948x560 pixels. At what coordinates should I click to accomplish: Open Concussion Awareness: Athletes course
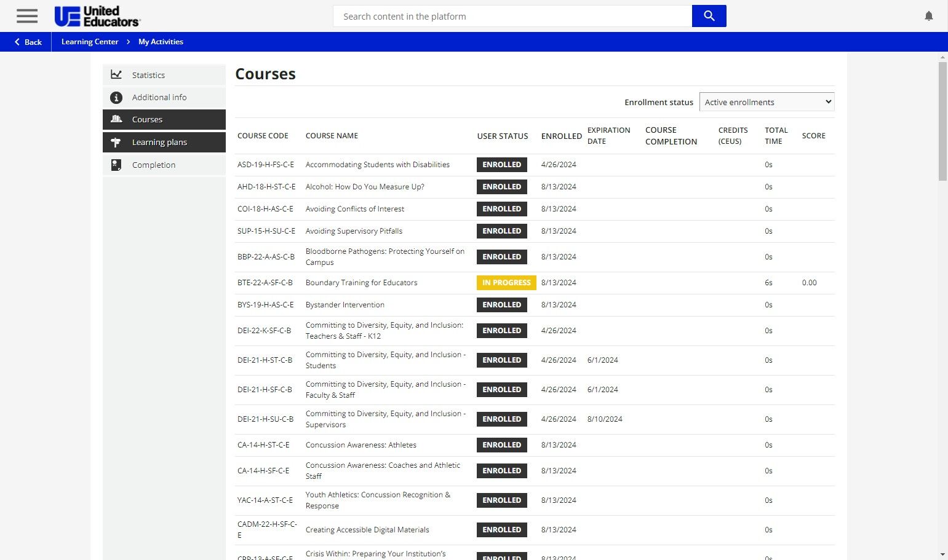tap(361, 445)
